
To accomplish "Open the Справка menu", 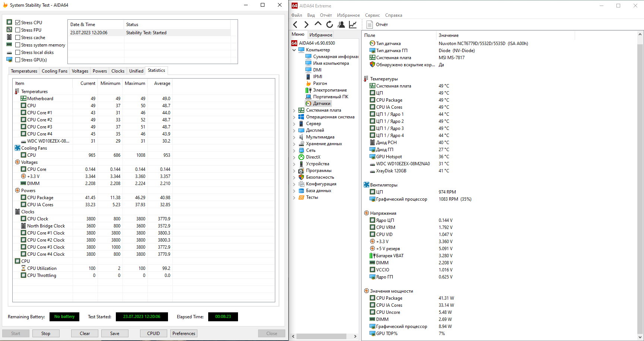I will click(x=394, y=15).
